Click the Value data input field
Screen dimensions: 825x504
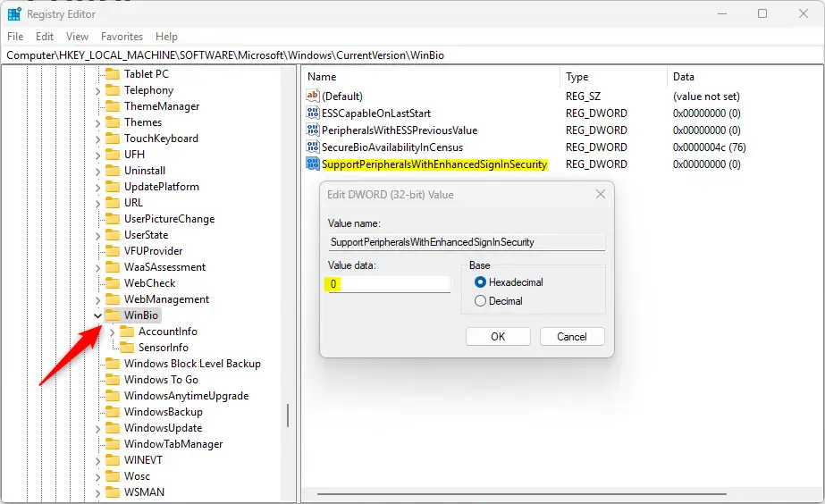(x=390, y=284)
